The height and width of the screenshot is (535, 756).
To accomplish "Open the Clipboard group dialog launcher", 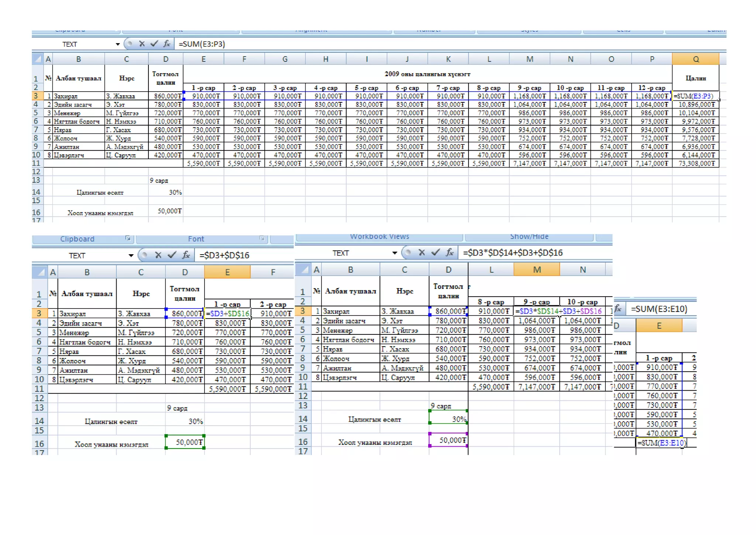I will pos(128,239).
